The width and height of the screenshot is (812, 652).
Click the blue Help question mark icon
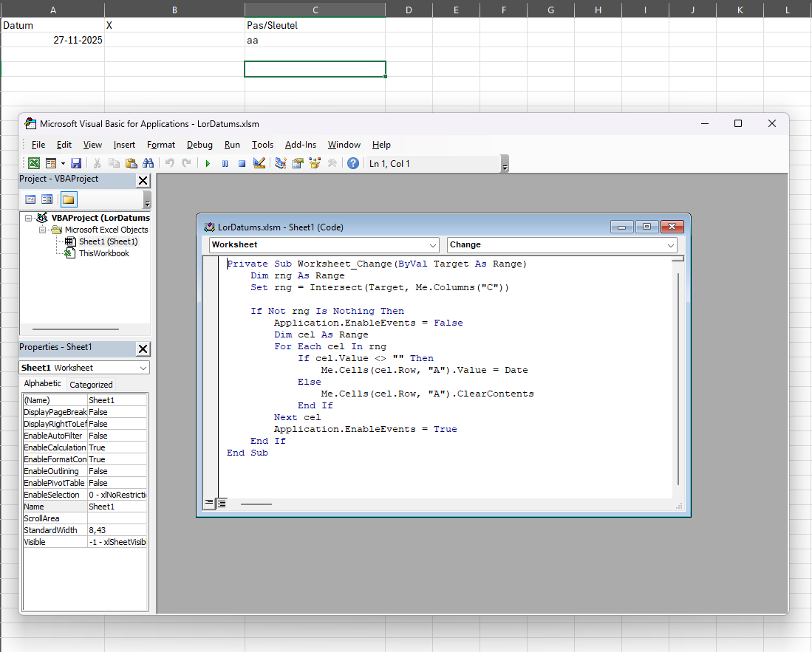click(353, 163)
